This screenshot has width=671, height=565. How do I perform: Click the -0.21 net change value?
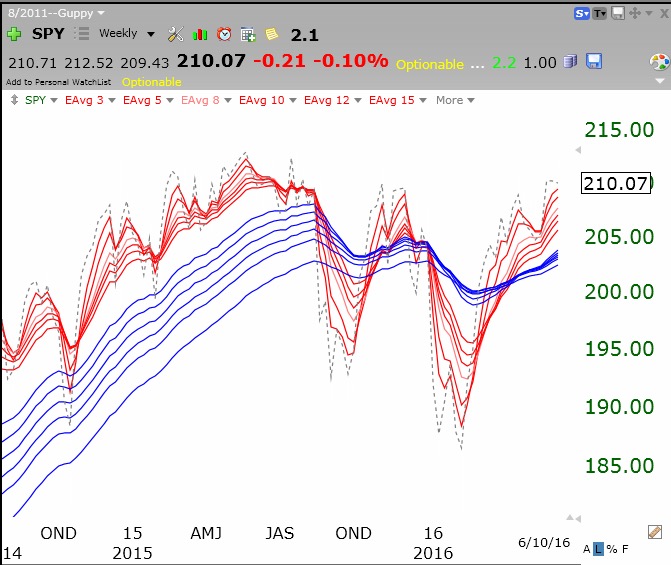279,61
